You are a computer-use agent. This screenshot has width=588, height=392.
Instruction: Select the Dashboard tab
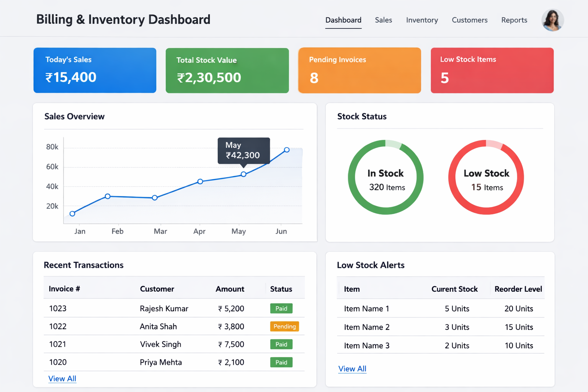pyautogui.click(x=343, y=20)
